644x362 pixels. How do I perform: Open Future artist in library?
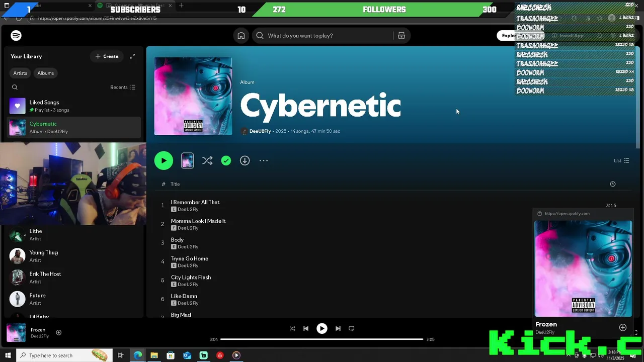click(x=74, y=299)
